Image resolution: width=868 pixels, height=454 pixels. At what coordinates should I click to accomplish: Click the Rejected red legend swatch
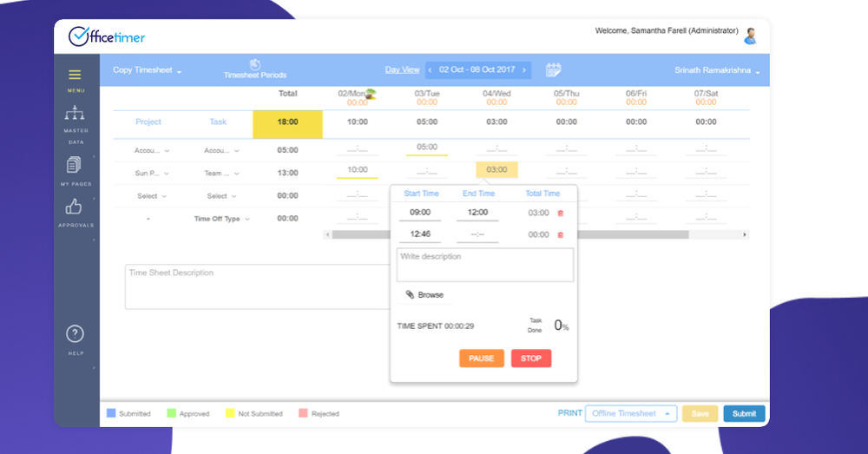pos(303,413)
